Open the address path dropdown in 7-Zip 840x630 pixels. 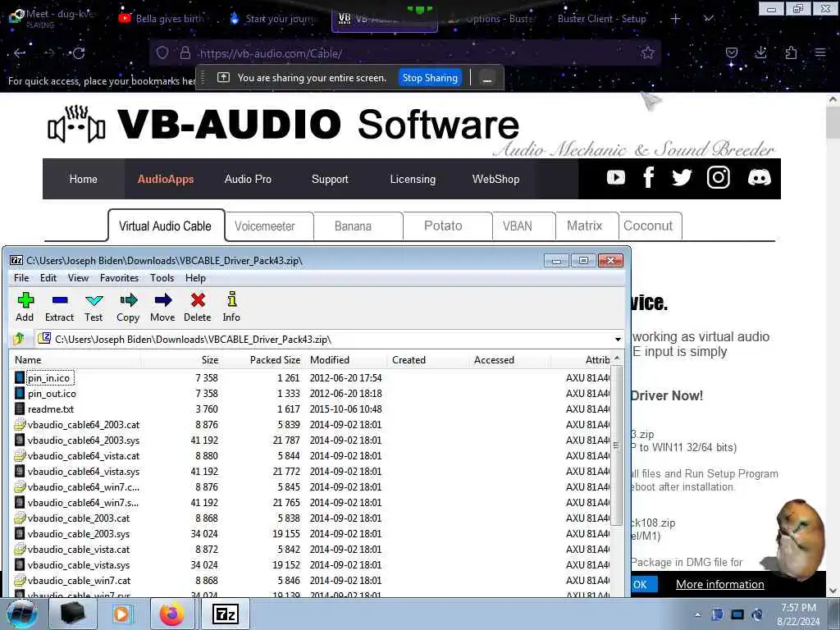(618, 339)
